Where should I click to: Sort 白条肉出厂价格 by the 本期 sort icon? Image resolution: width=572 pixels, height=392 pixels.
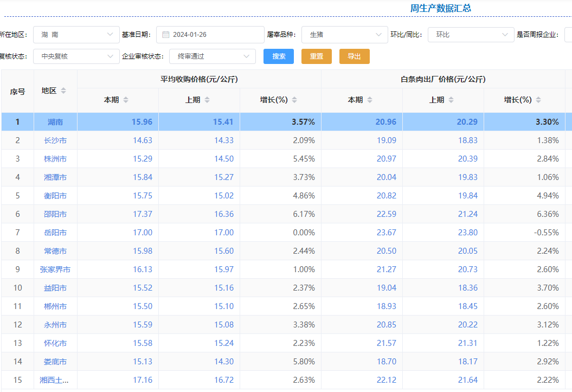coord(370,100)
